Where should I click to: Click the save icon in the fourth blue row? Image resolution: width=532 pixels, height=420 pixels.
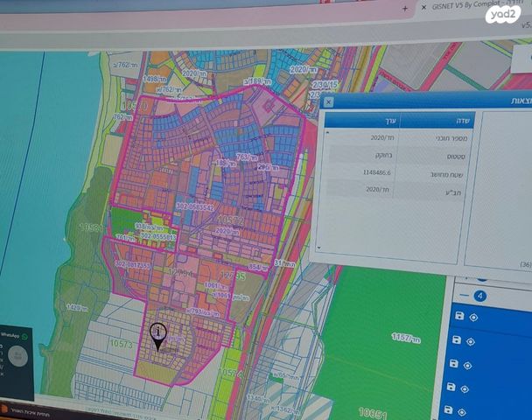click(x=452, y=387)
